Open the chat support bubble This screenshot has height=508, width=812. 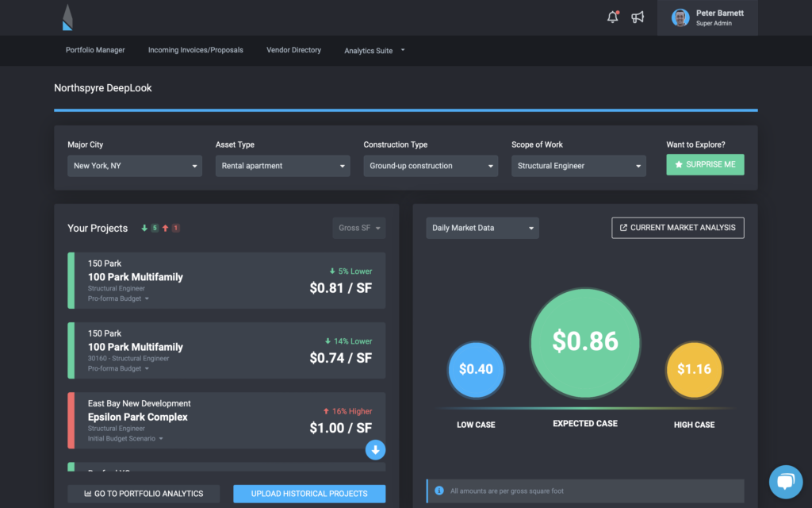[786, 482]
